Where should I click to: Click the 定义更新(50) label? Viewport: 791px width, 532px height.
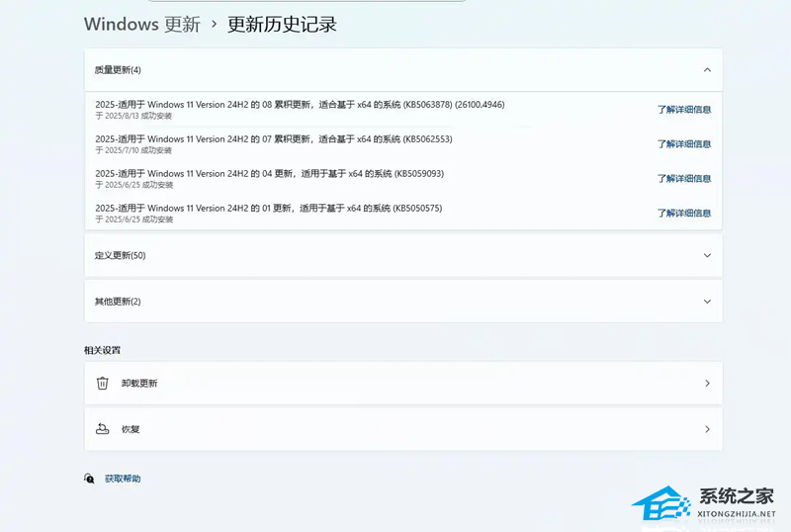(x=120, y=255)
